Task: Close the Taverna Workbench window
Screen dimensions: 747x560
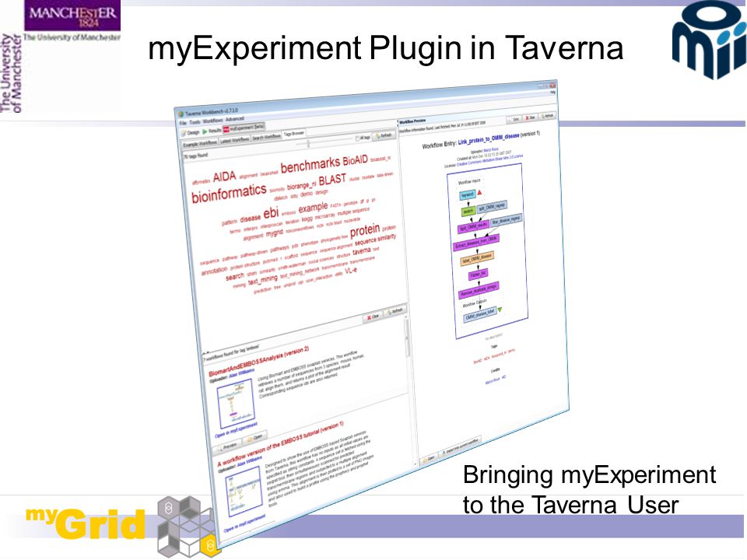Action: pos(553,86)
